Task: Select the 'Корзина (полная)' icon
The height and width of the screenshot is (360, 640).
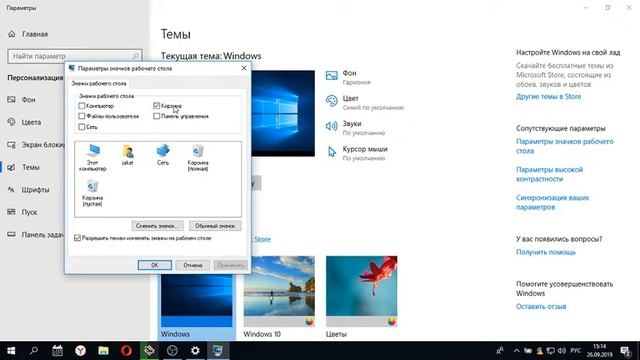Action: [x=198, y=157]
